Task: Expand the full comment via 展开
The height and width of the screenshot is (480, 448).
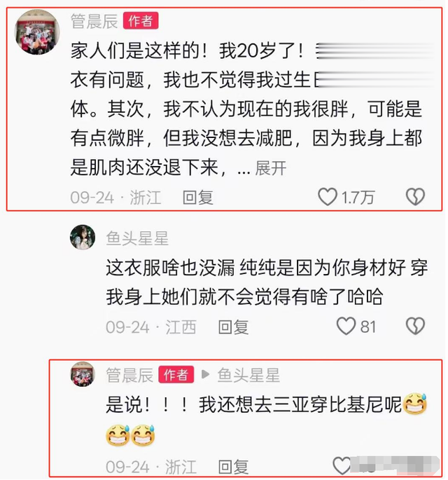Action: (270, 168)
